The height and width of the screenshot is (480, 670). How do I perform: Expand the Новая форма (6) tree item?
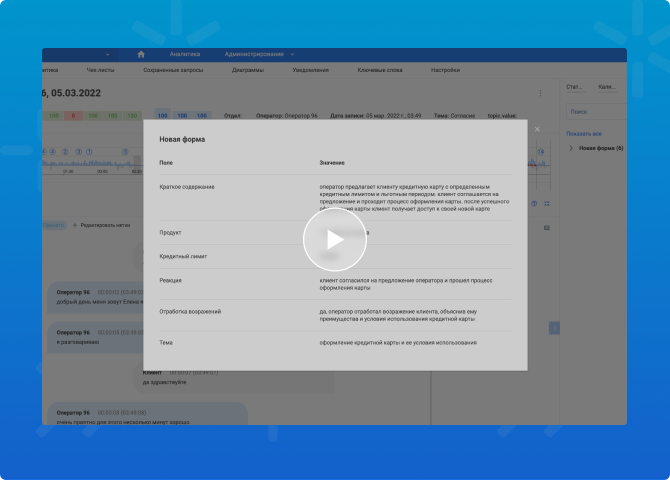click(571, 148)
